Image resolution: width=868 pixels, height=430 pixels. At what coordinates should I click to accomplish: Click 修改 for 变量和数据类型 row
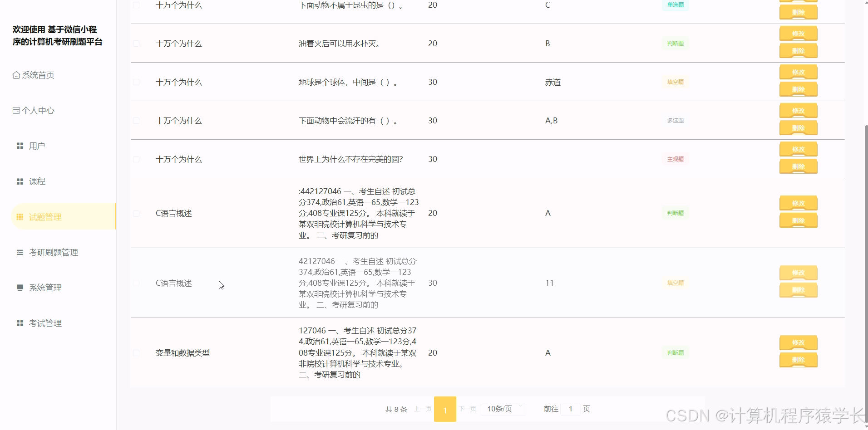pyautogui.click(x=798, y=343)
